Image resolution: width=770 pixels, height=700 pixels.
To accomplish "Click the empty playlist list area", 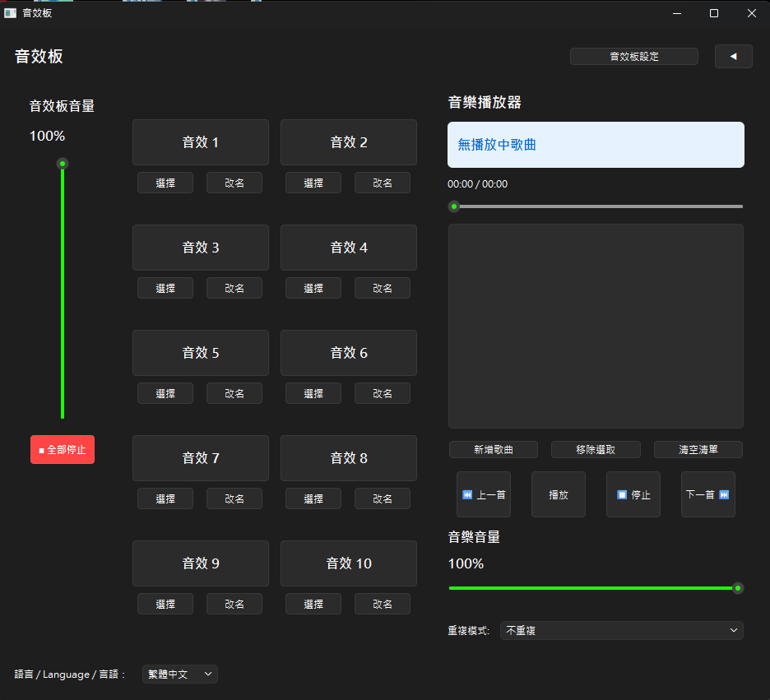I will 596,326.
